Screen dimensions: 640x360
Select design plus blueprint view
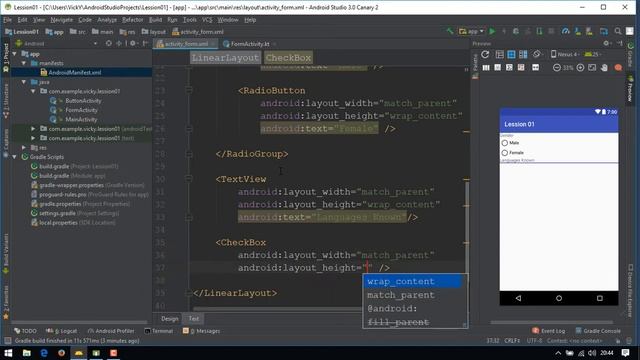click(523, 54)
